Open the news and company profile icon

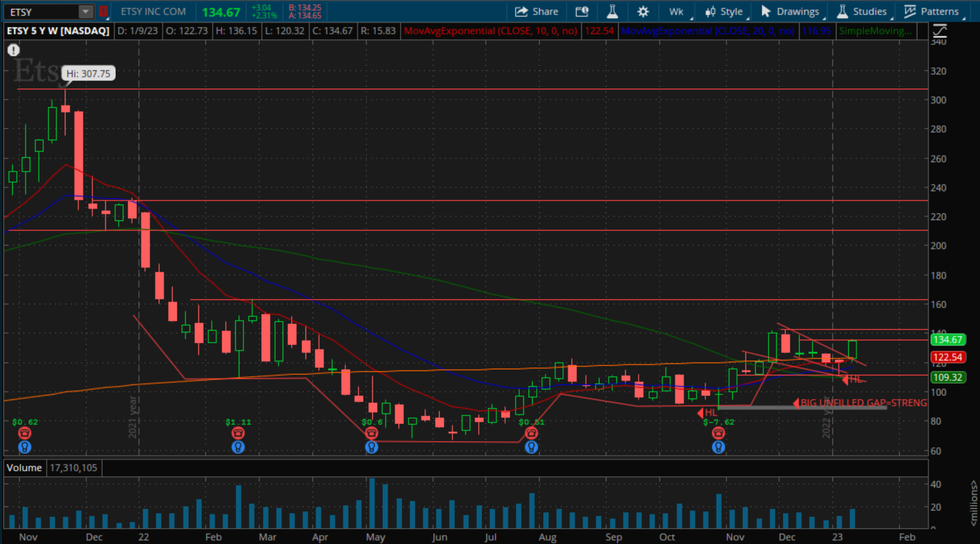581,12
